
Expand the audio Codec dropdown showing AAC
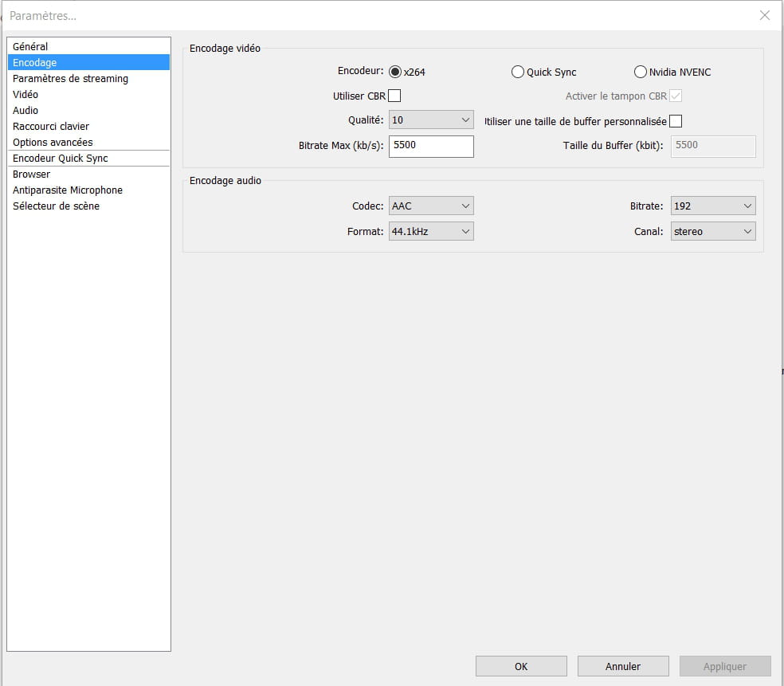coord(431,206)
